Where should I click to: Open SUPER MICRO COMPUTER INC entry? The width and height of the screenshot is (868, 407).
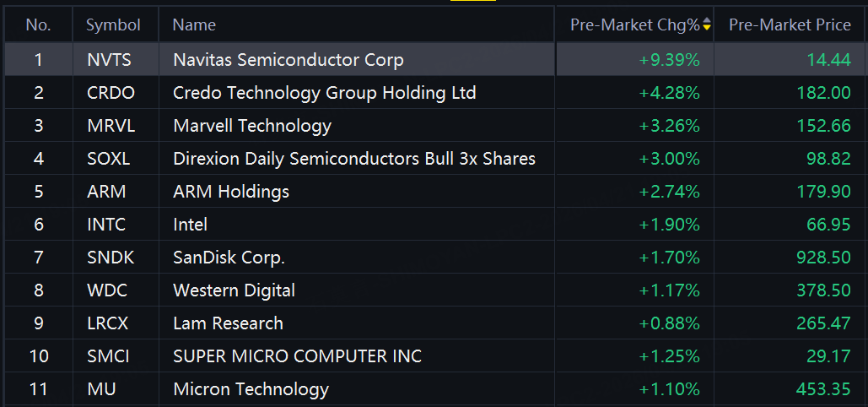pyautogui.click(x=297, y=356)
